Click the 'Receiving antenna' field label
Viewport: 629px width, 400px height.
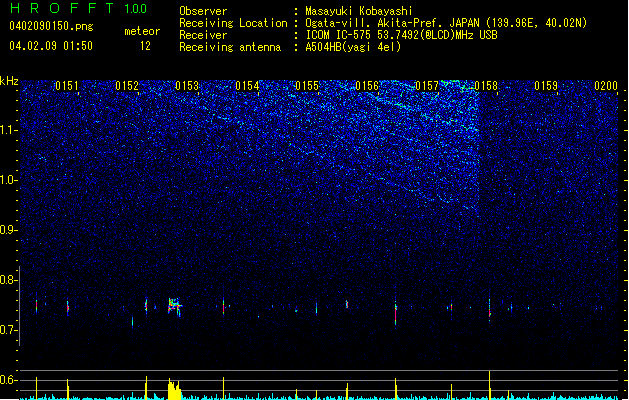[230, 47]
